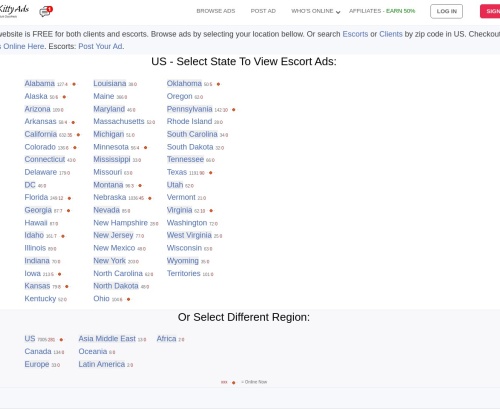This screenshot has height=409, width=500.
Task: Click the online dot next to Alabama
Action: coord(74,84)
